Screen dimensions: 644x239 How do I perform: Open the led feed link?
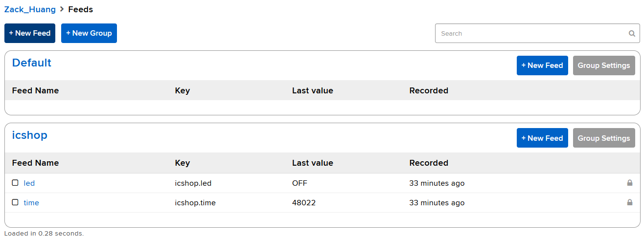pos(29,183)
